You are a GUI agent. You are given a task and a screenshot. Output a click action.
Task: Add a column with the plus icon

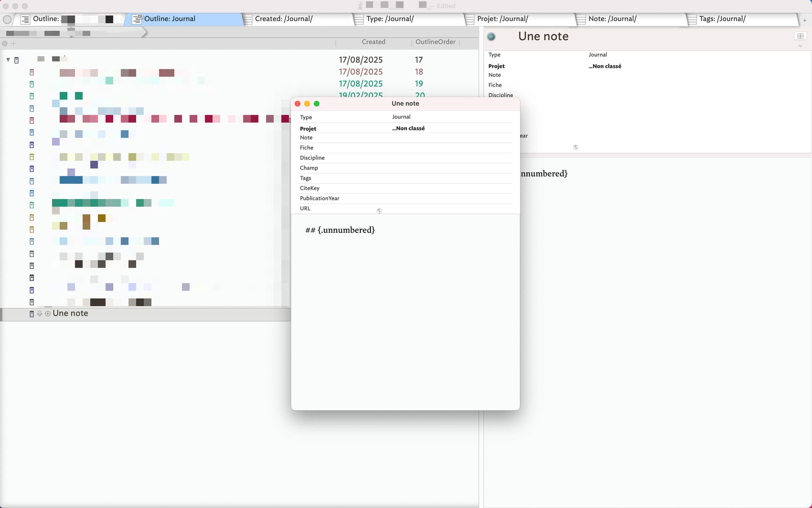tap(14, 43)
